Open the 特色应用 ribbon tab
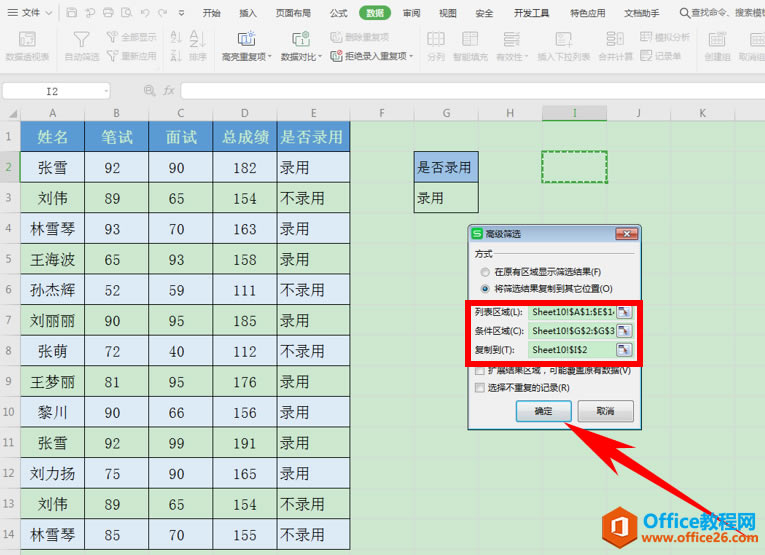This screenshot has width=765, height=555. click(x=588, y=13)
